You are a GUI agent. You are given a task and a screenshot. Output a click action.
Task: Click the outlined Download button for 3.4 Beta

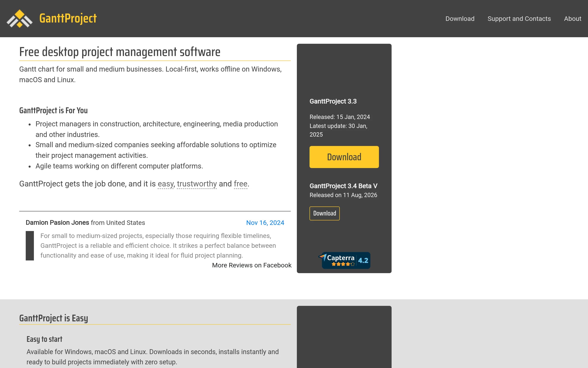point(324,213)
